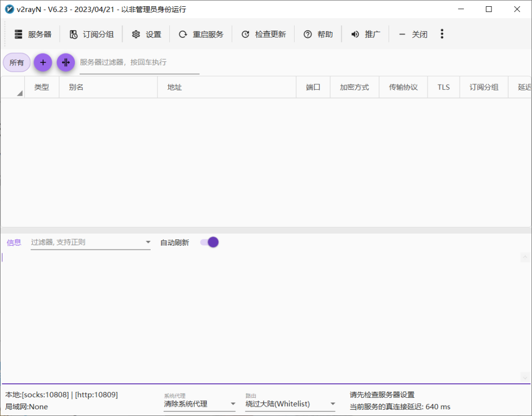This screenshot has width=532, height=416.
Task: Open the 过滤器 regex filter dropdown
Action: (148, 242)
